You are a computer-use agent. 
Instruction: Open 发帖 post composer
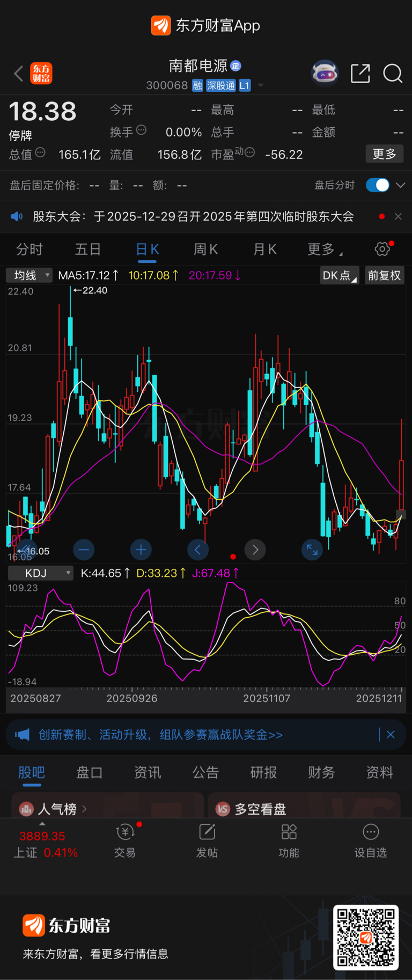(207, 841)
